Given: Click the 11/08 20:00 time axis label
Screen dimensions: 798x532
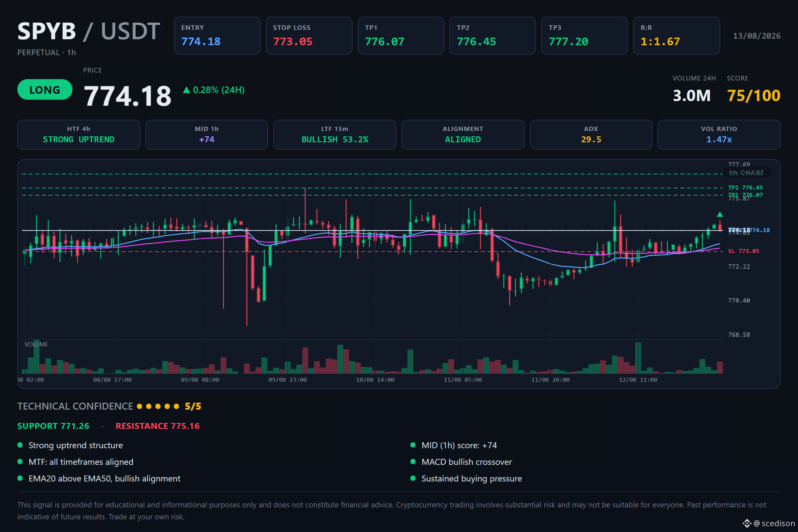Looking at the screenshot, I should 550,380.
